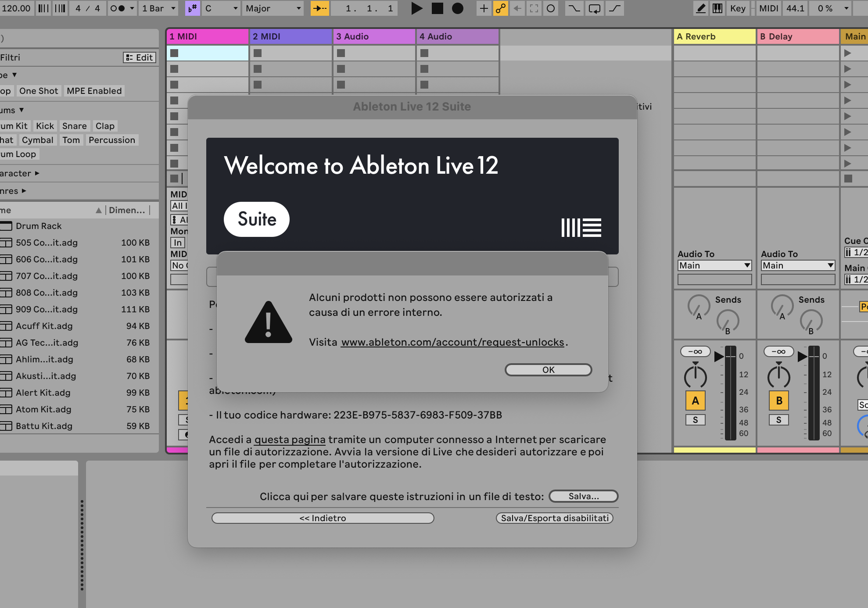Toggle Punch-Out switch icon

[x=615, y=8]
